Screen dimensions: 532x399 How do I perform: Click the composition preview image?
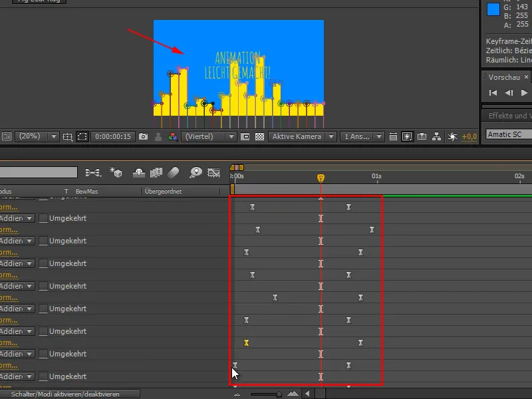tap(239, 68)
